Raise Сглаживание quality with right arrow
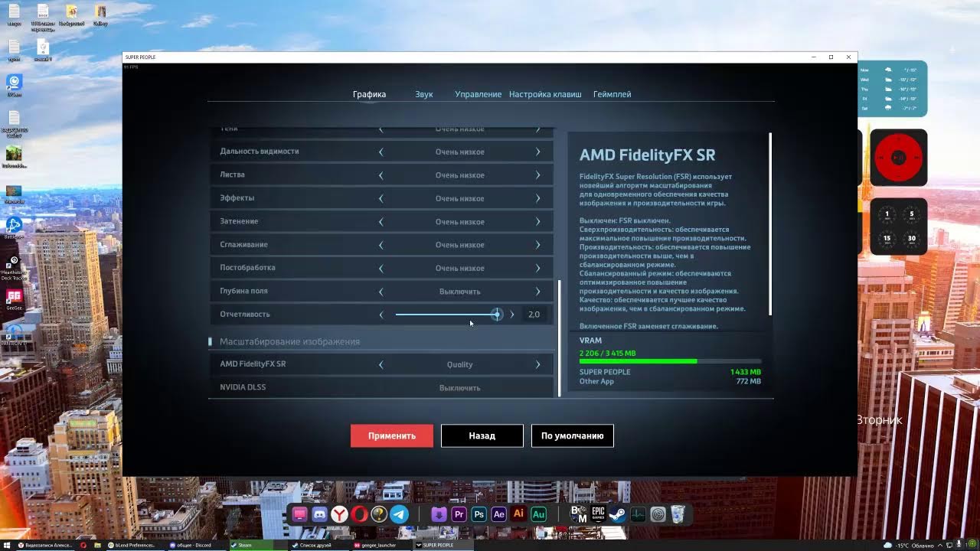980x551 pixels. 537,245
